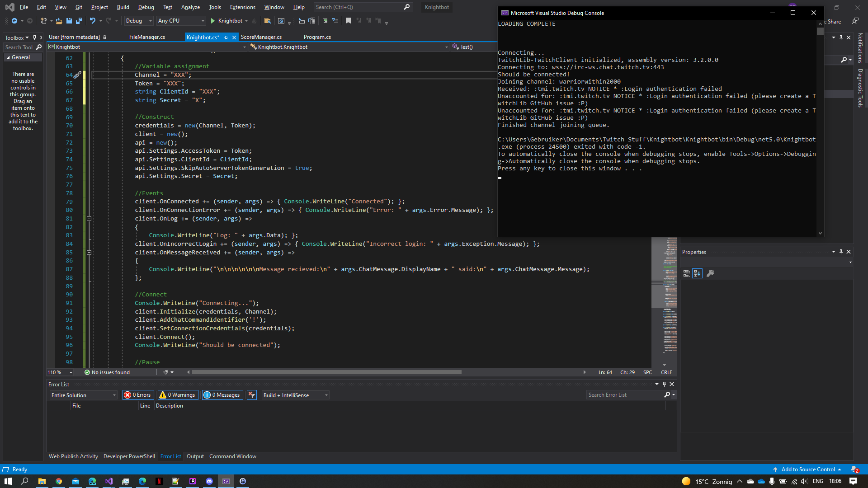Navigate backward with the back arrow icon
Viewport: 868px width, 488px height.
point(14,21)
